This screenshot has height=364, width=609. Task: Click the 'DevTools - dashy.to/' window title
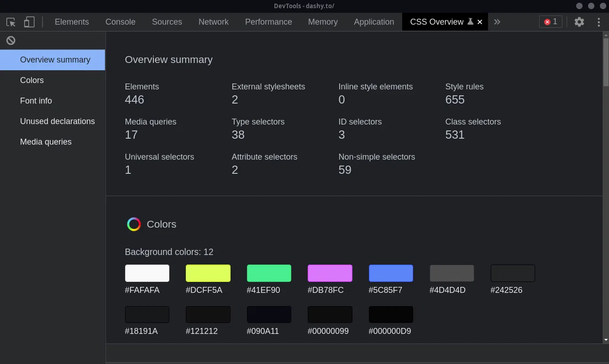tap(304, 6)
